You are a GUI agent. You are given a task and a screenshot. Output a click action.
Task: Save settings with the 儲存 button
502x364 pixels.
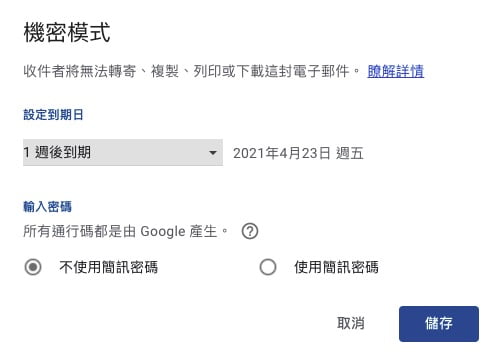coord(439,324)
